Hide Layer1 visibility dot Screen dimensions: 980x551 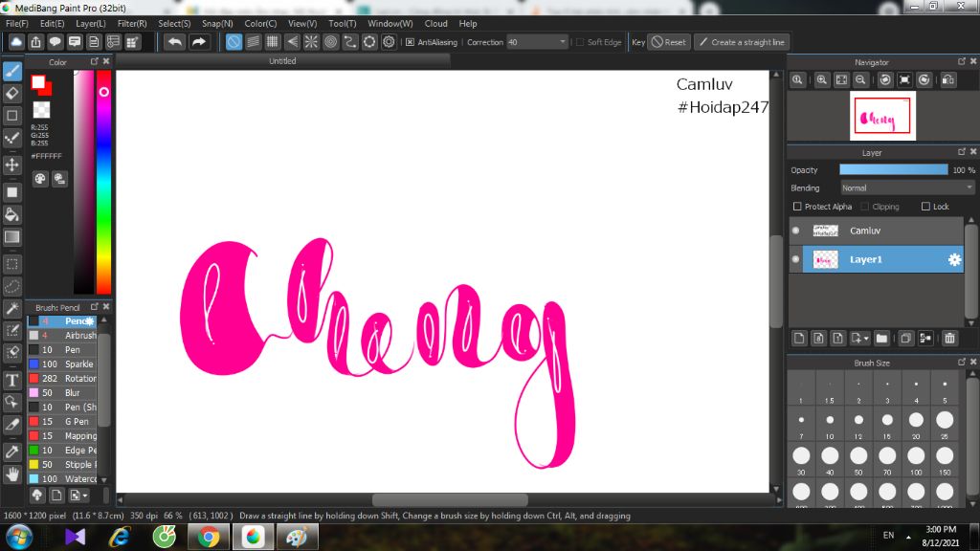click(x=795, y=259)
